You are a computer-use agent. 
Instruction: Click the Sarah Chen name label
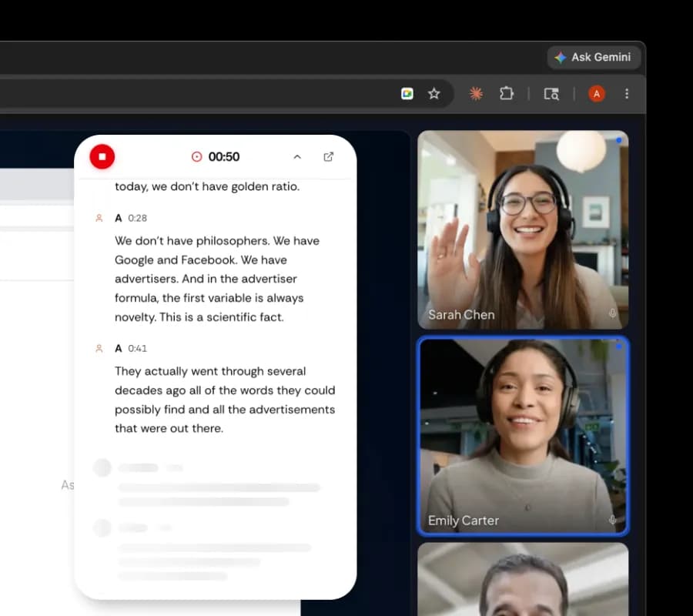461,315
